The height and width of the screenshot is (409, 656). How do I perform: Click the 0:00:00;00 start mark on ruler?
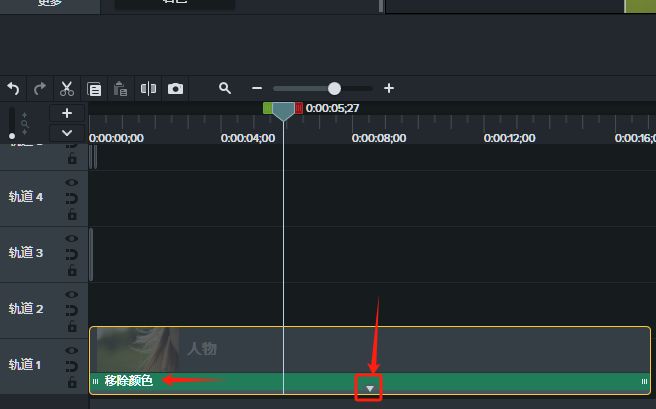click(x=116, y=138)
